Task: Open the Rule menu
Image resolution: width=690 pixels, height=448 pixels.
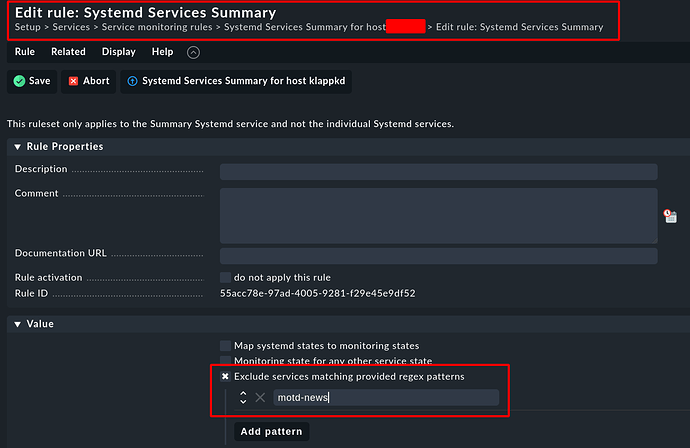Action: point(25,52)
